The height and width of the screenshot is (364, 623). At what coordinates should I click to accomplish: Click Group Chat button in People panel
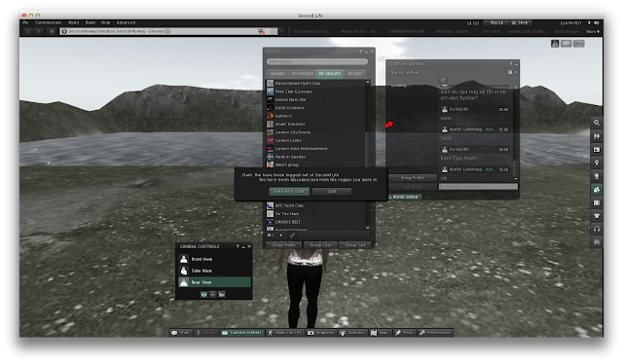[320, 245]
